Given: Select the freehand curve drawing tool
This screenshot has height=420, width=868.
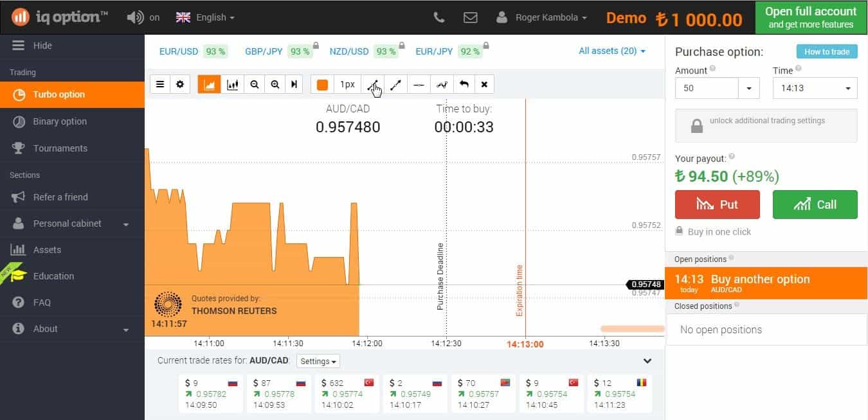Looking at the screenshot, I should click(441, 84).
